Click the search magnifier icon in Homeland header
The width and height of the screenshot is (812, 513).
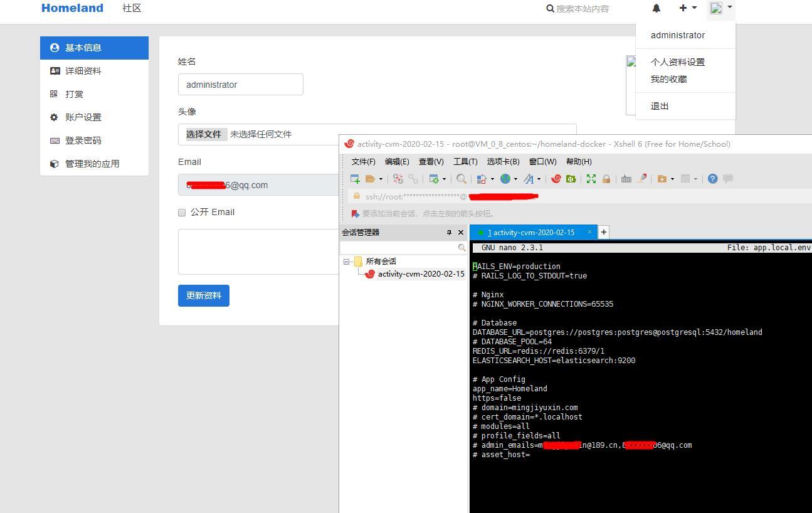pyautogui.click(x=550, y=9)
